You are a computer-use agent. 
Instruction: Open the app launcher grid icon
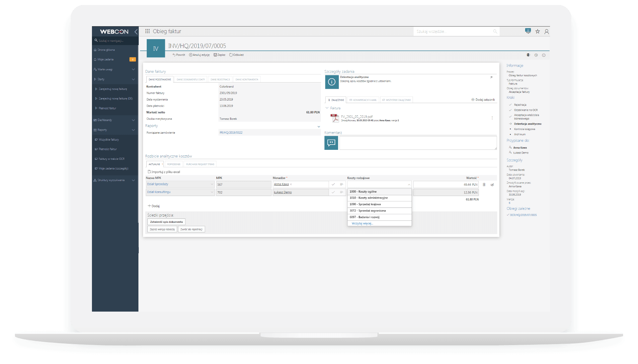(x=147, y=31)
